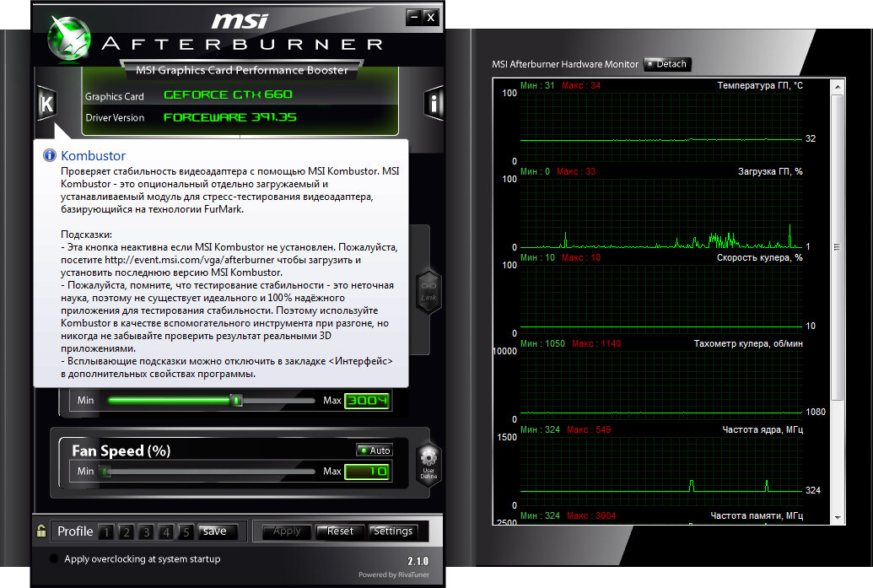Click the 'Fan Speed (%)' label
Screen dimensions: 873x588
click(x=121, y=451)
